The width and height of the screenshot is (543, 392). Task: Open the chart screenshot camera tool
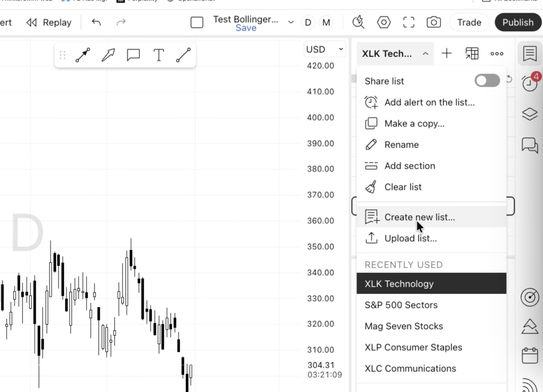[434, 22]
